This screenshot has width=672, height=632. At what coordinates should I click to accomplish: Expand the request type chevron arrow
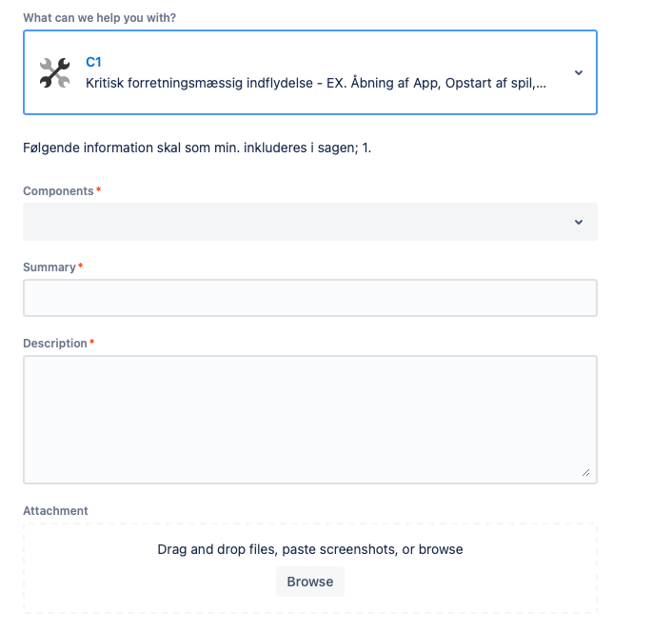coord(579,73)
